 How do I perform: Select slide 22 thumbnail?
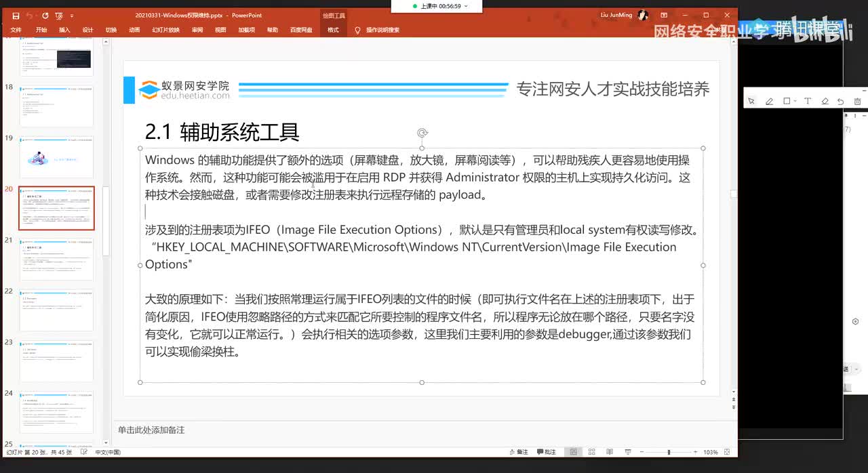coord(57,310)
